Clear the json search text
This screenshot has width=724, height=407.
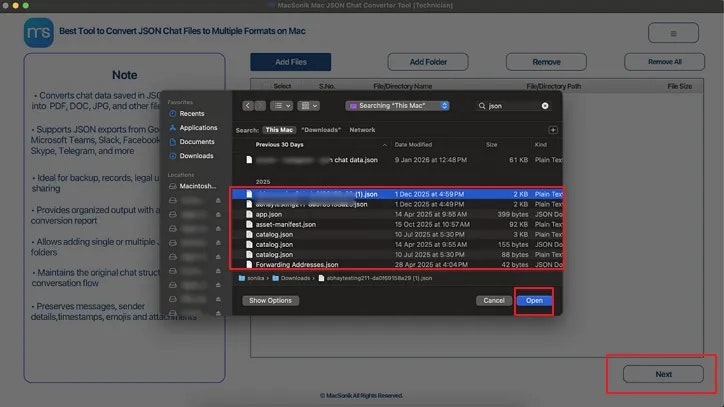pyautogui.click(x=545, y=106)
